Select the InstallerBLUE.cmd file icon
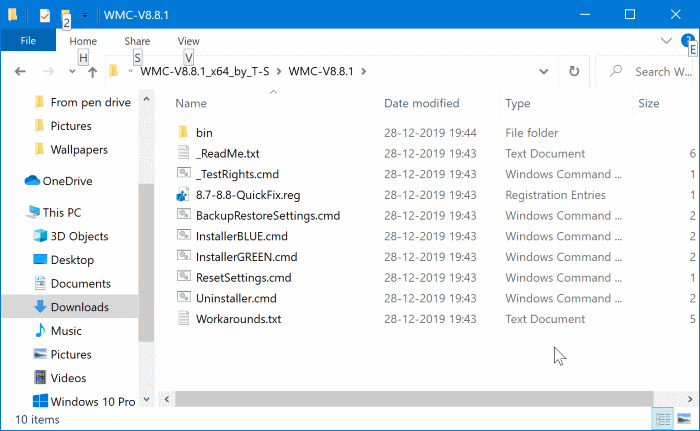700x431 pixels. (183, 235)
